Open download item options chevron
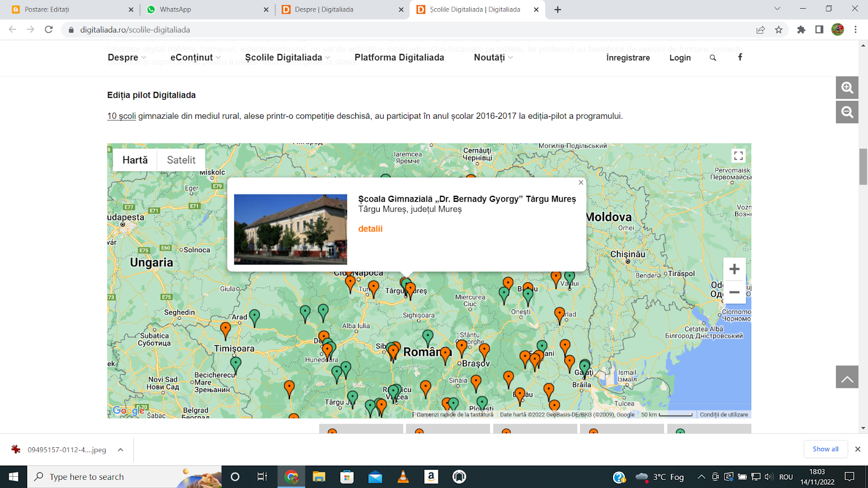This screenshot has width=868, height=488. (120, 450)
